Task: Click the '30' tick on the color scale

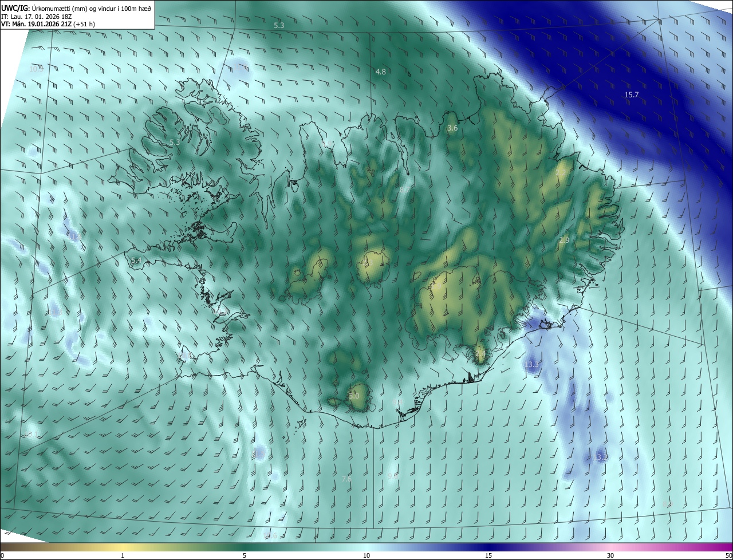Action: pyautogui.click(x=610, y=556)
